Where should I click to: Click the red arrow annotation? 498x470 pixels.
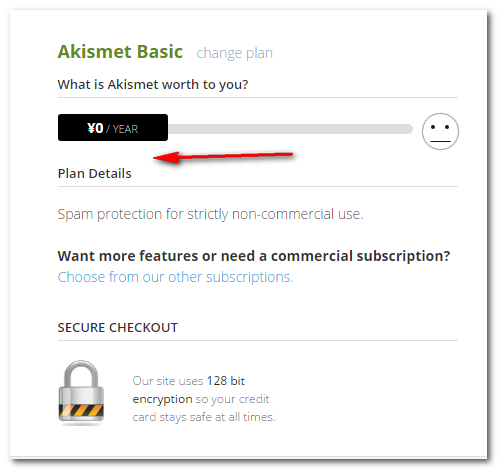[223, 157]
